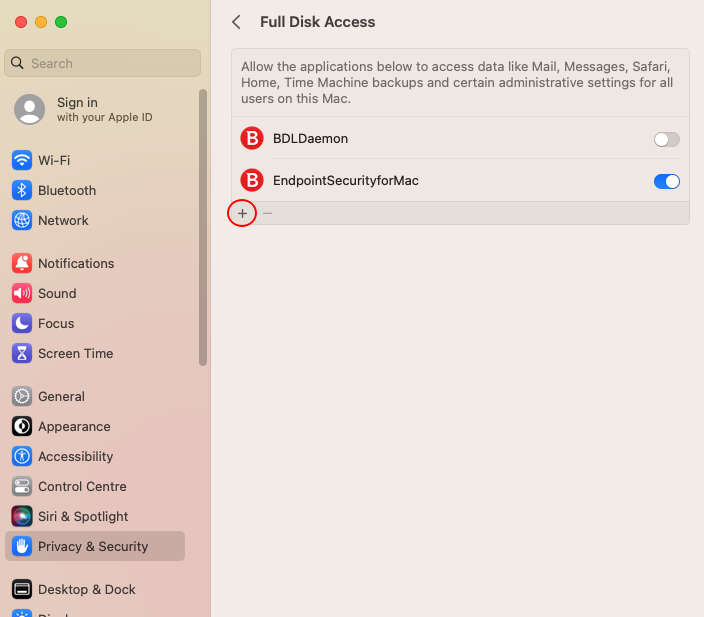Click the EndpointSecurityforMac Bitdefender icon
The height and width of the screenshot is (617, 704).
coord(252,180)
